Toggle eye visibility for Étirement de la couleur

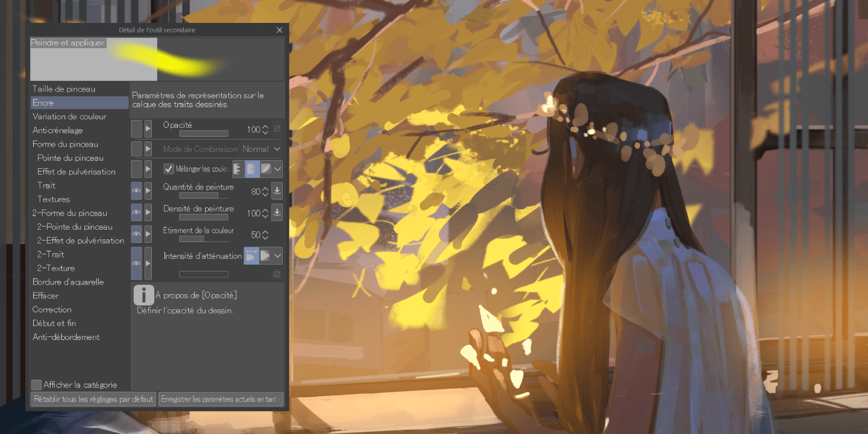[137, 234]
